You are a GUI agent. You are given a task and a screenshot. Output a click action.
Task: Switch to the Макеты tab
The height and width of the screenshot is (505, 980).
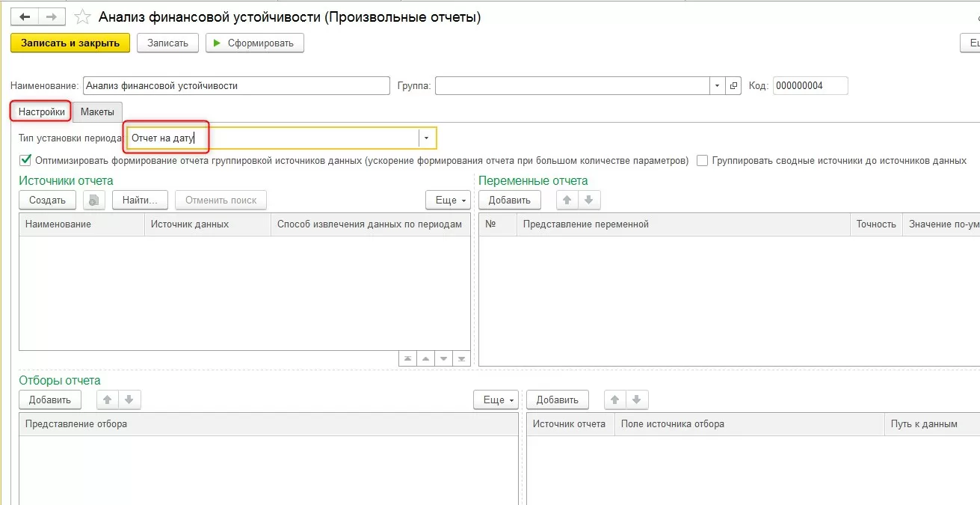(x=97, y=111)
